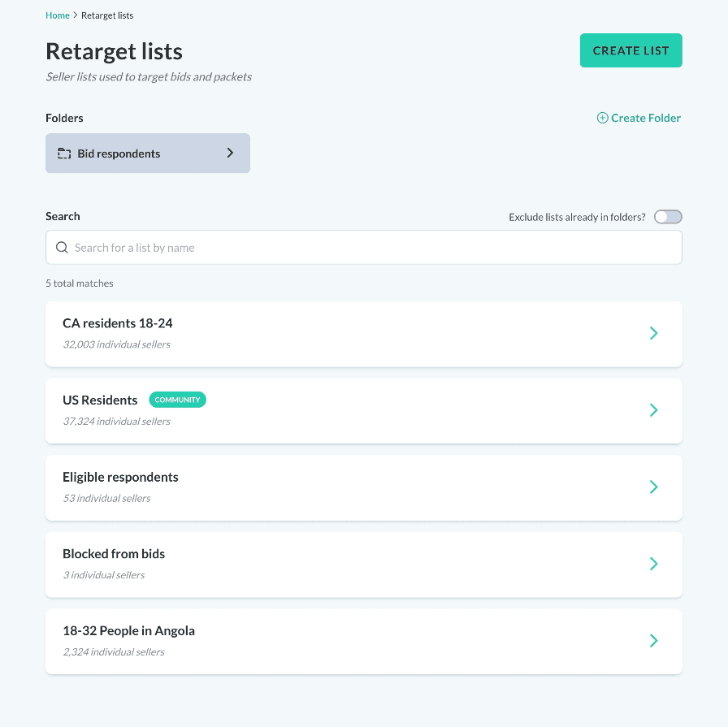This screenshot has height=727, width=728.
Task: Click the Retarget lists breadcrumb item
Action: click(107, 15)
